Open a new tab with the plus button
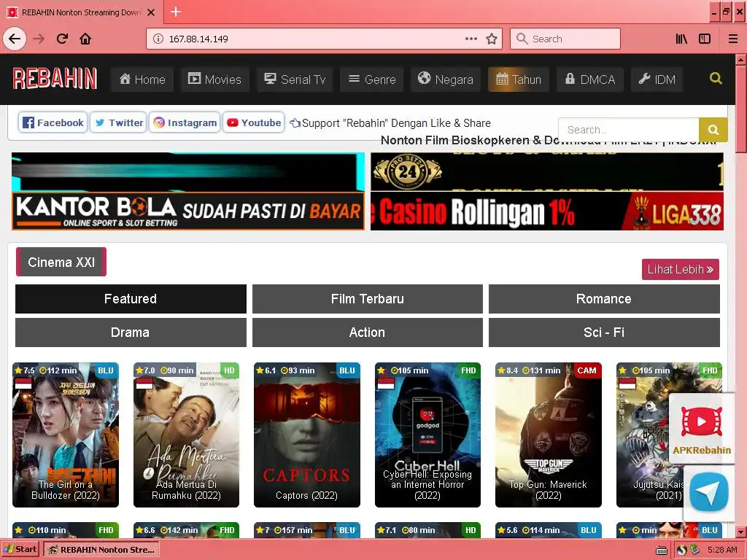The width and height of the screenshot is (747, 560). pyautogui.click(x=176, y=12)
